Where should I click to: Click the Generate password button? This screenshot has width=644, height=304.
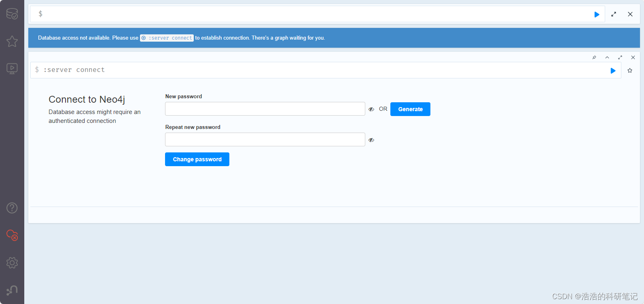click(x=410, y=109)
